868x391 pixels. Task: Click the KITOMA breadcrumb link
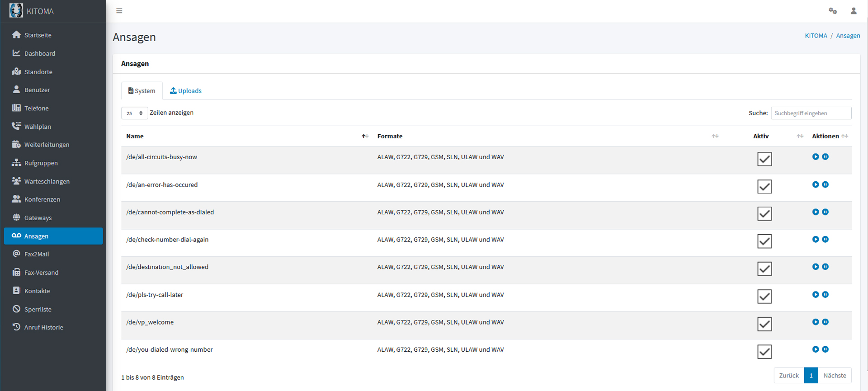pos(816,36)
